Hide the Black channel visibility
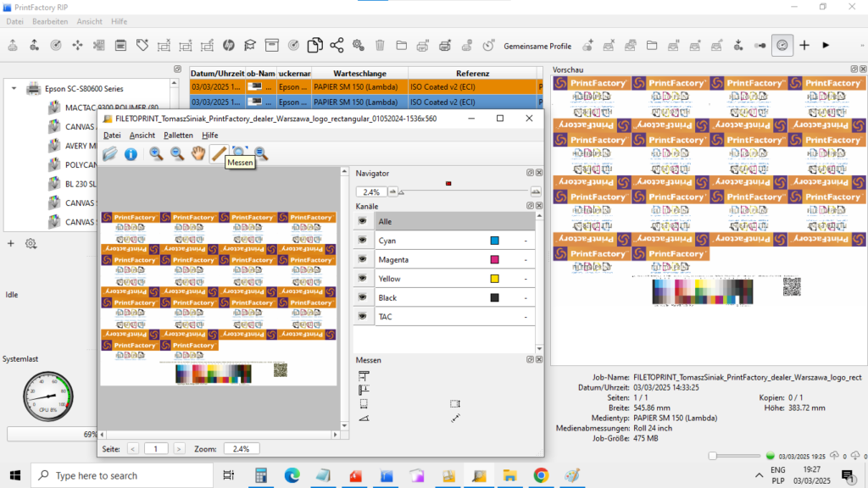Viewport: 868px width, 488px height. (x=363, y=297)
